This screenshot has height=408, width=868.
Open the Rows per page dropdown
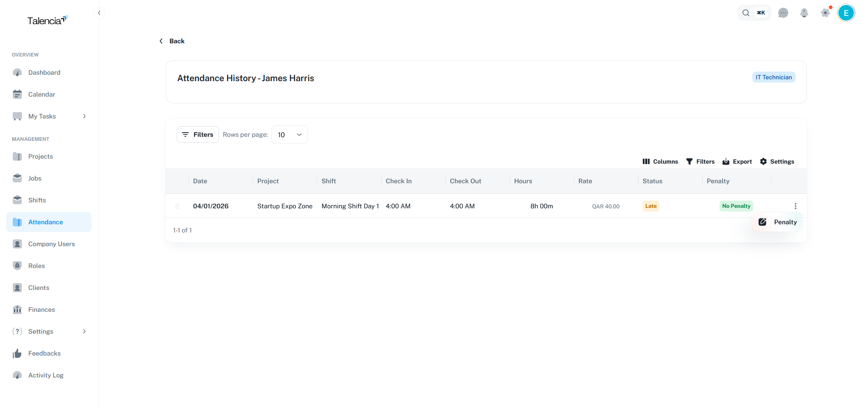click(290, 134)
